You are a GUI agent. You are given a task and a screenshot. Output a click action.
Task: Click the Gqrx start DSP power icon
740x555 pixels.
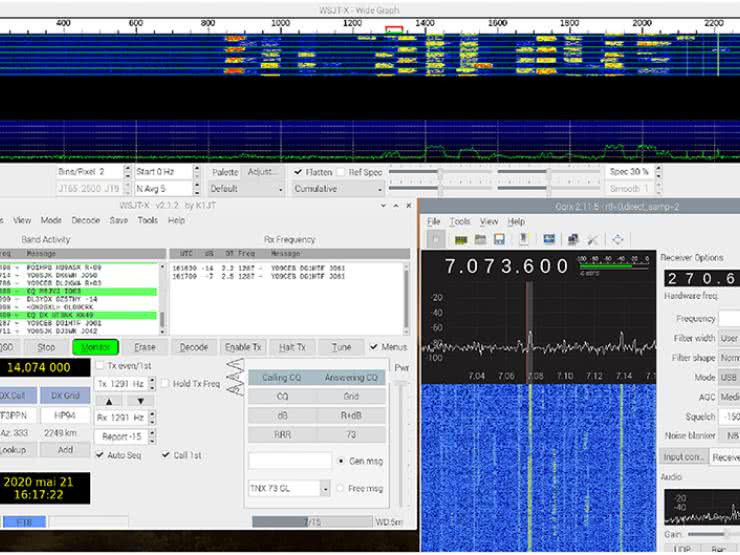(x=436, y=240)
